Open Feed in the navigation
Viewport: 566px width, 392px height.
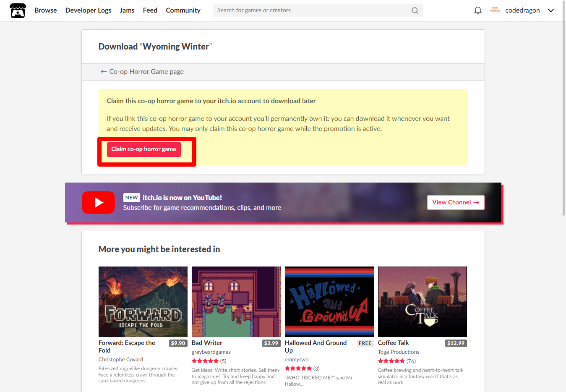tap(150, 10)
